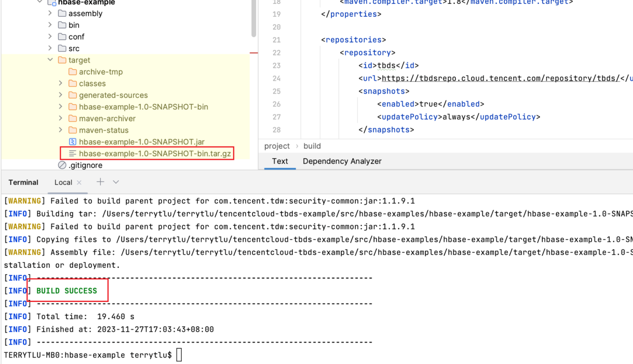The height and width of the screenshot is (364, 633).
Task: Click the archive-tmp folder icon
Action: pos(73,72)
